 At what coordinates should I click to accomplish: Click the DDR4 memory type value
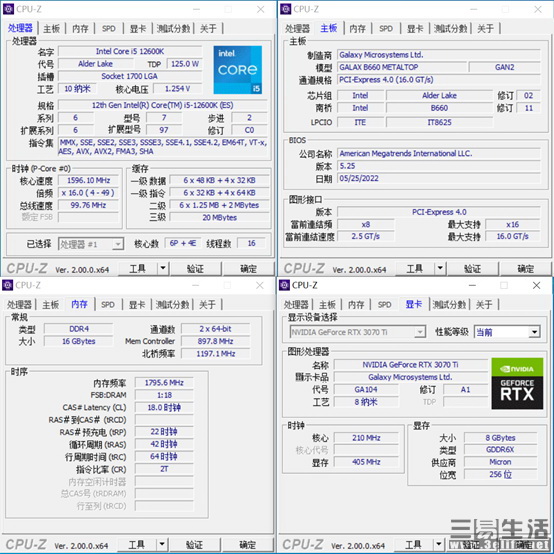78,329
